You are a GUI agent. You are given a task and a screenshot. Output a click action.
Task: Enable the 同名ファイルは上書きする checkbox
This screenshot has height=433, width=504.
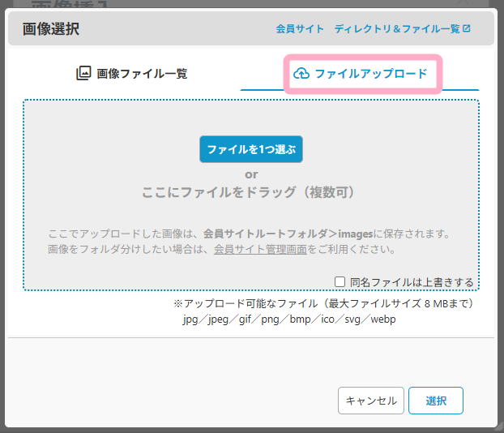click(340, 282)
